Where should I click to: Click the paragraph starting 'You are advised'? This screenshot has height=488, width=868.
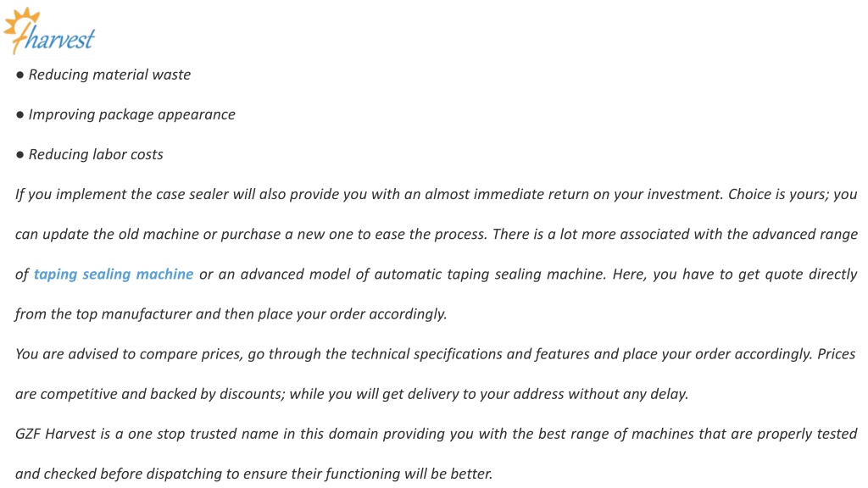pos(436,374)
